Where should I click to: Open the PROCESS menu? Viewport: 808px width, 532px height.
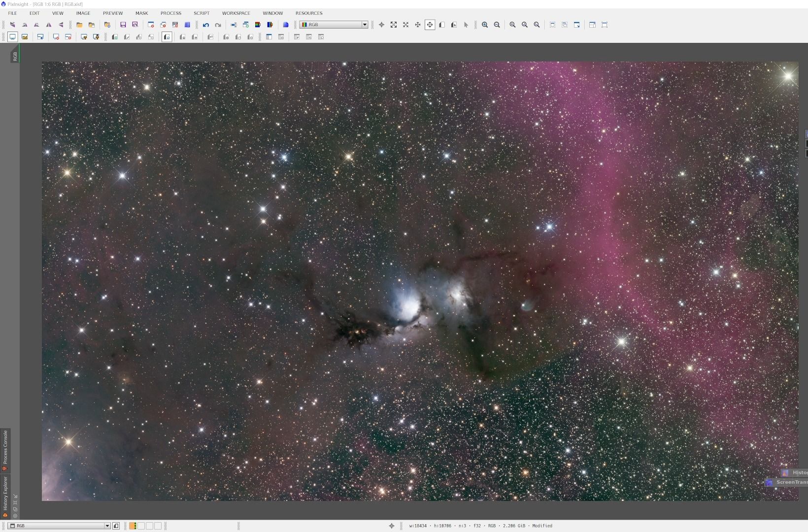click(170, 13)
